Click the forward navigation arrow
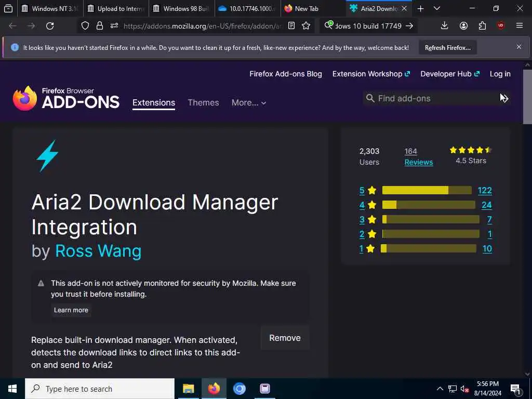This screenshot has width=532, height=399. tap(31, 26)
